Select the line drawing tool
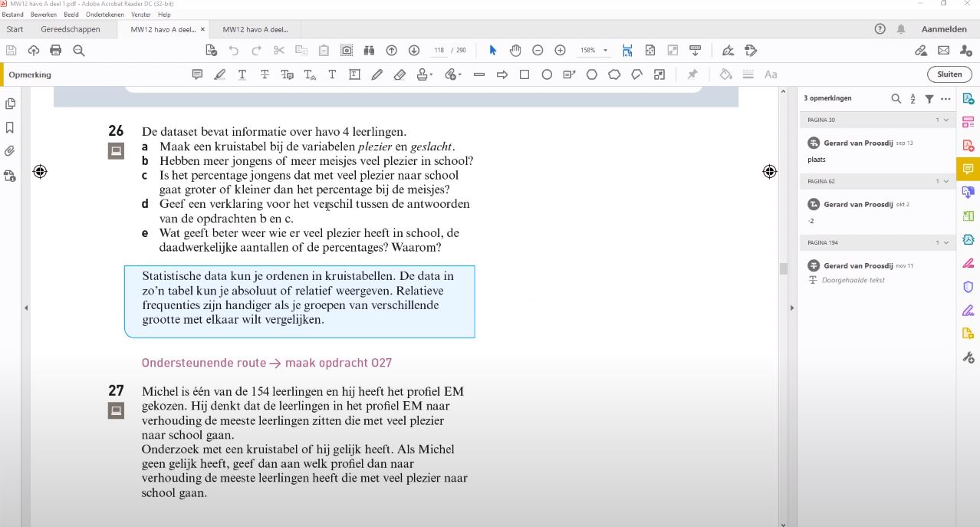Image resolution: width=980 pixels, height=527 pixels. click(x=479, y=74)
